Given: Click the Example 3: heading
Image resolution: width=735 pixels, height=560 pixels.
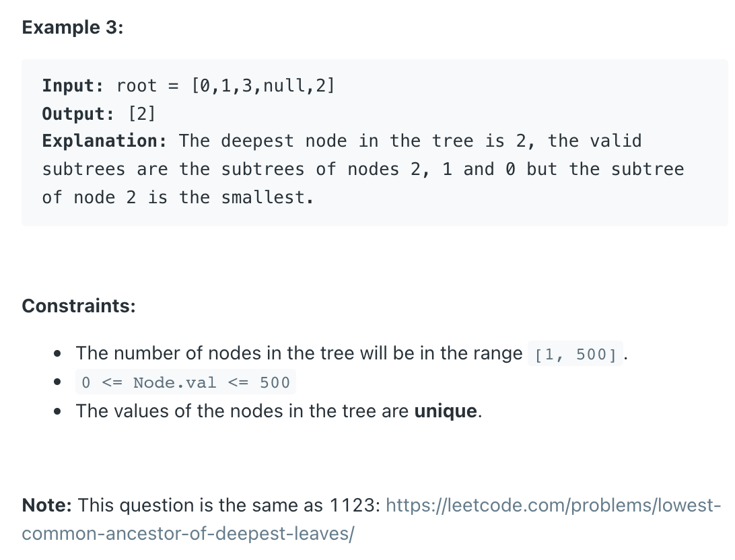Looking at the screenshot, I should tap(73, 28).
